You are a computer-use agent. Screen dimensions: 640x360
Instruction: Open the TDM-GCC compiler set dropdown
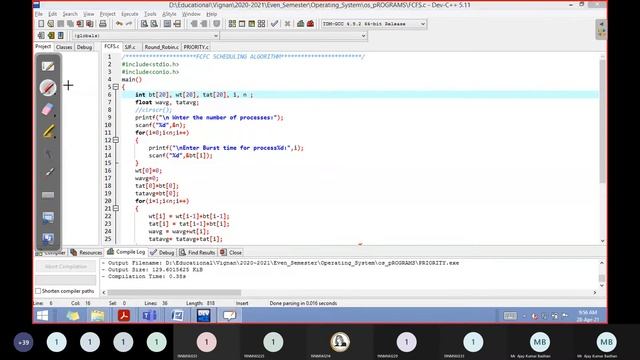coord(423,24)
